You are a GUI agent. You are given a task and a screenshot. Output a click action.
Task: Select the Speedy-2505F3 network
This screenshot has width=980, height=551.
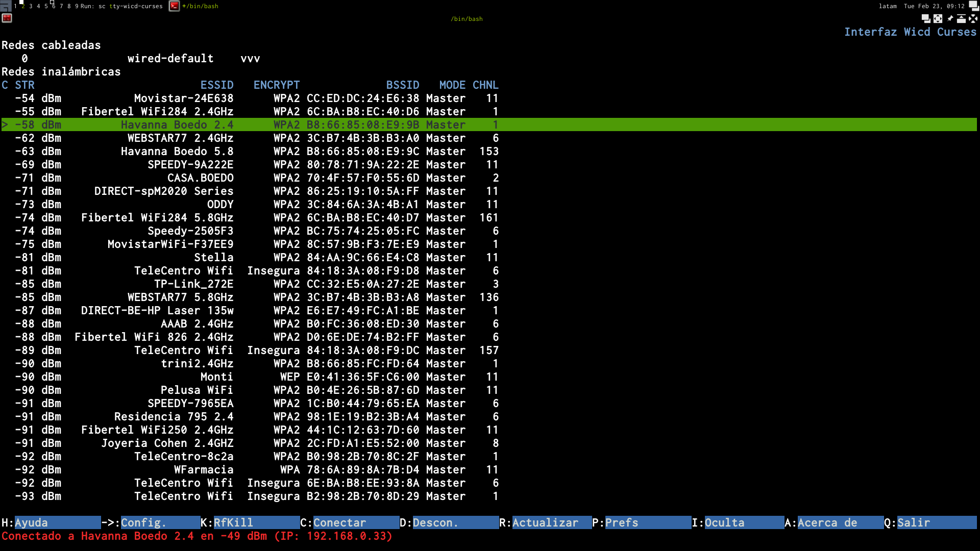click(x=489, y=231)
